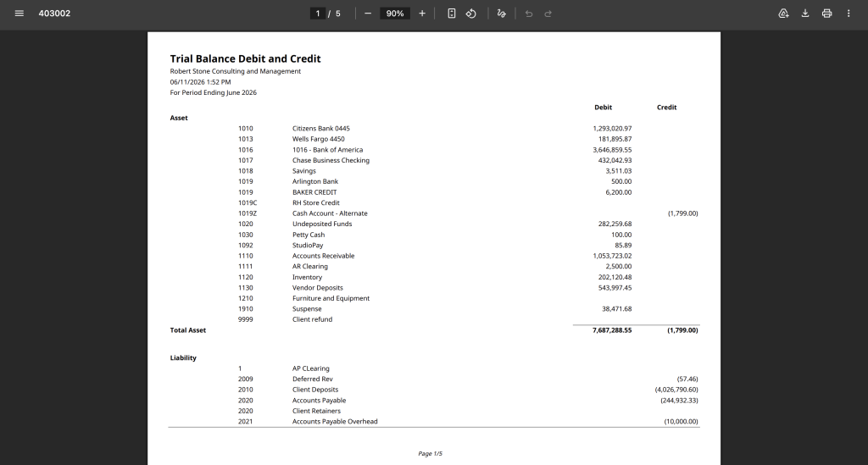Image resolution: width=868 pixels, height=465 pixels.
Task: Click the page number input field
Action: [318, 14]
